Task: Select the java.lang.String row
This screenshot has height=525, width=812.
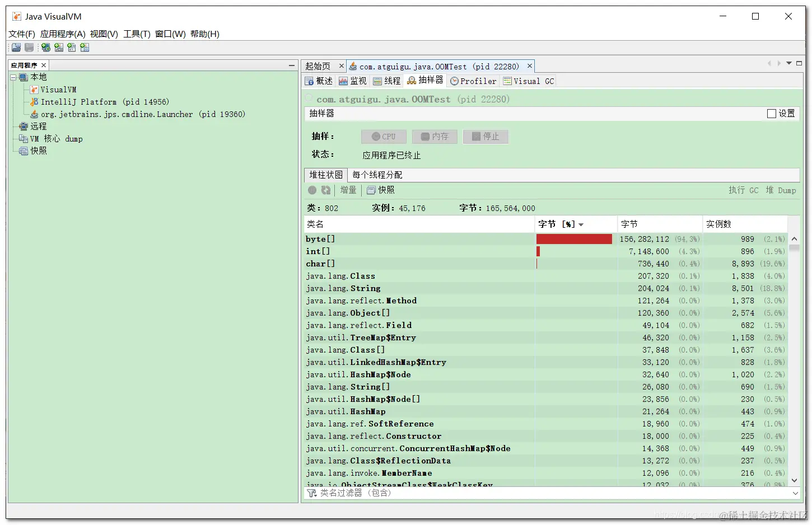Action: (546, 288)
